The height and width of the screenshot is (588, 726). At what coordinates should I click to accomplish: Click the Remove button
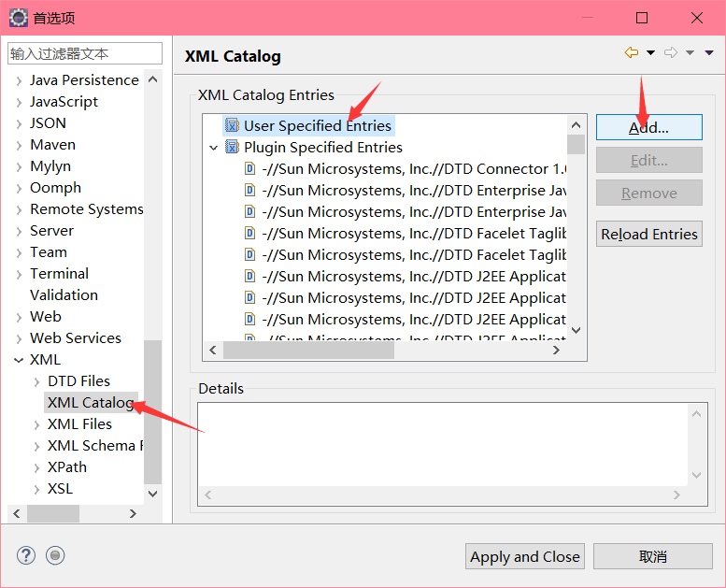point(648,193)
